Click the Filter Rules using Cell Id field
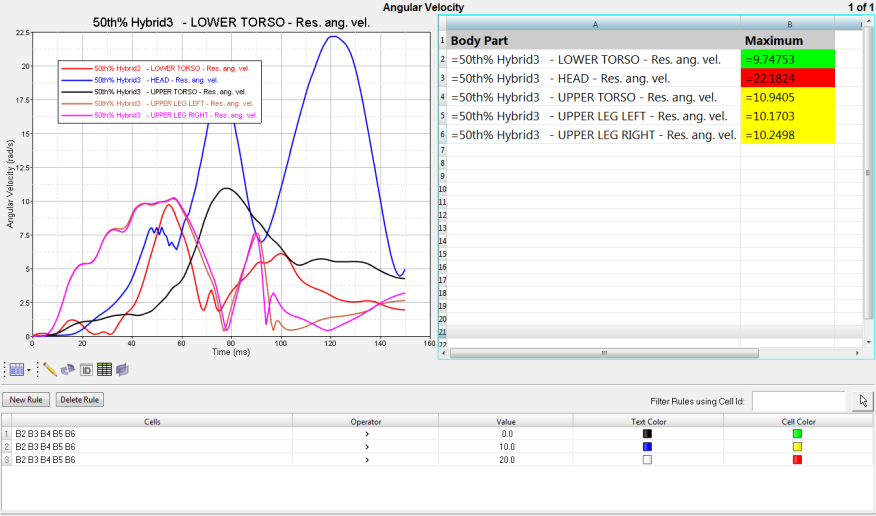The width and height of the screenshot is (876, 516). [798, 401]
